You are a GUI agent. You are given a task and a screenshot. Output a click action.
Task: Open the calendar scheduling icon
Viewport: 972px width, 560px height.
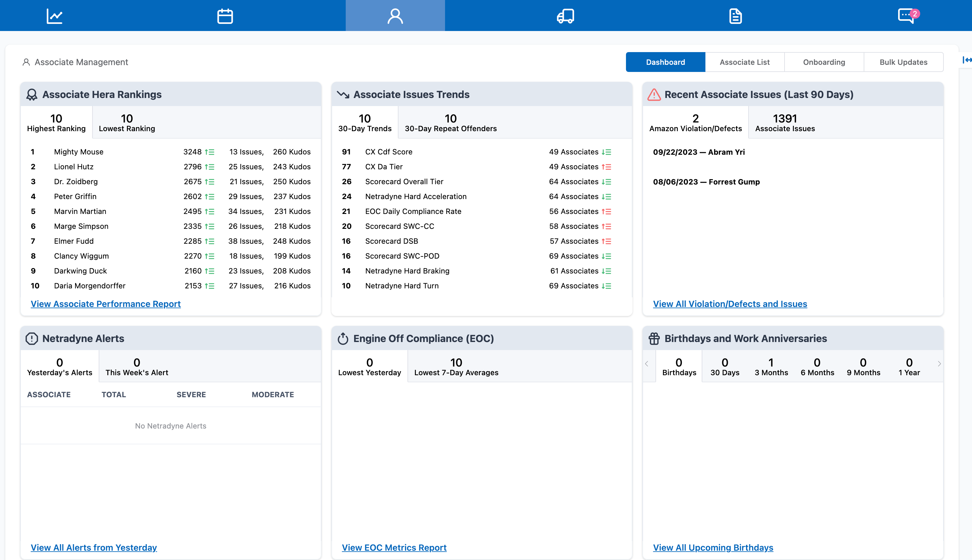(x=225, y=16)
